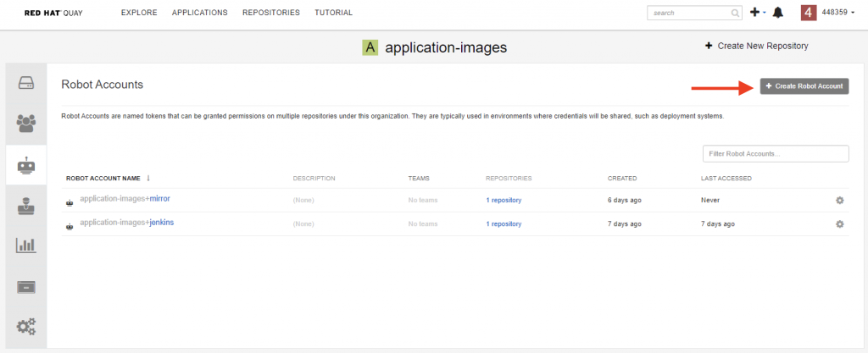Go to the Repositories top menu item
The image size is (868, 353).
tap(270, 12)
